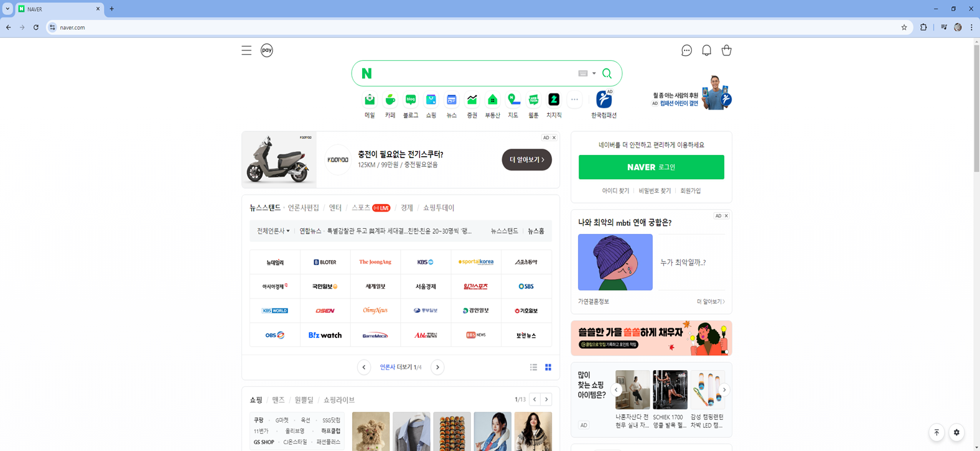Open the OhmyNews press logo
The width and height of the screenshot is (980, 451).
[x=375, y=310]
